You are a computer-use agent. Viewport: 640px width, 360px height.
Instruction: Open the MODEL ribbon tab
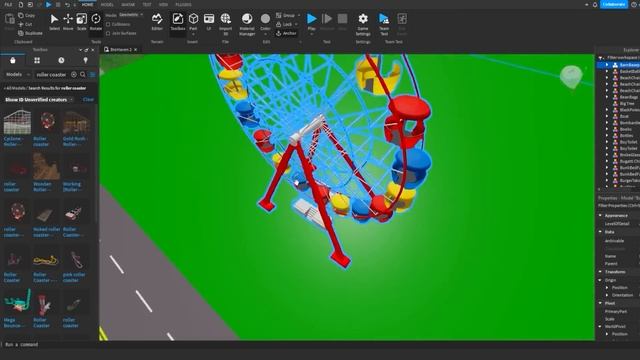pos(107,5)
